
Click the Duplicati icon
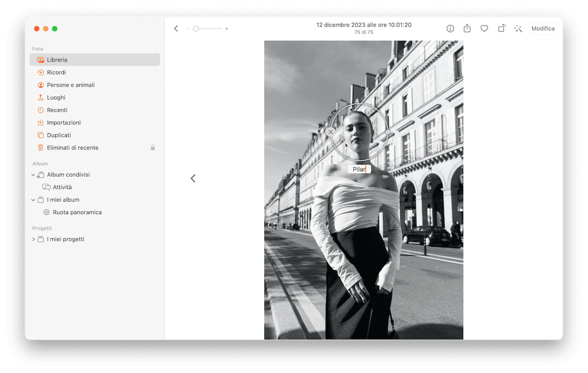coord(41,135)
